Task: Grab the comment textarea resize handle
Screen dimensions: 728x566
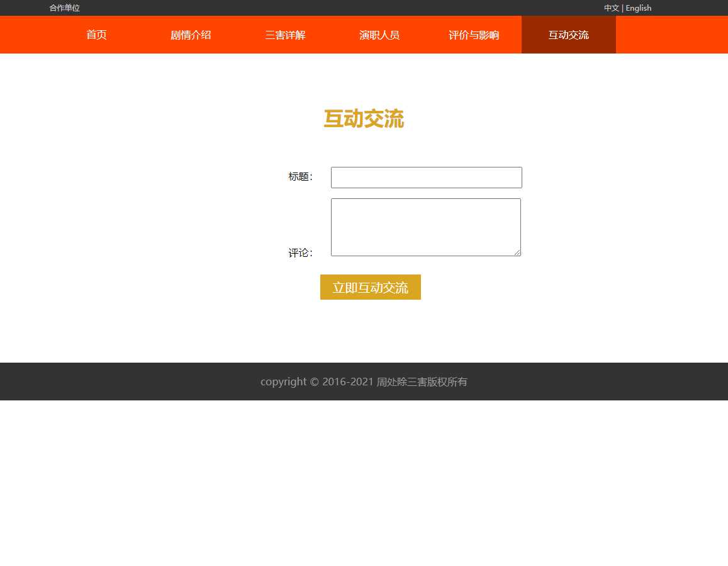Action: 517,252
